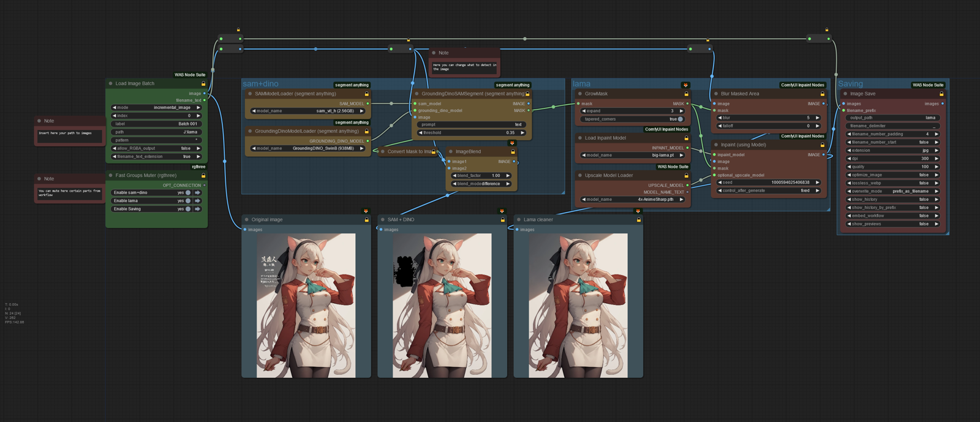Screen dimensions: 980x422
Task: Click the fox badge icon in lama group header
Action: pyautogui.click(x=685, y=85)
